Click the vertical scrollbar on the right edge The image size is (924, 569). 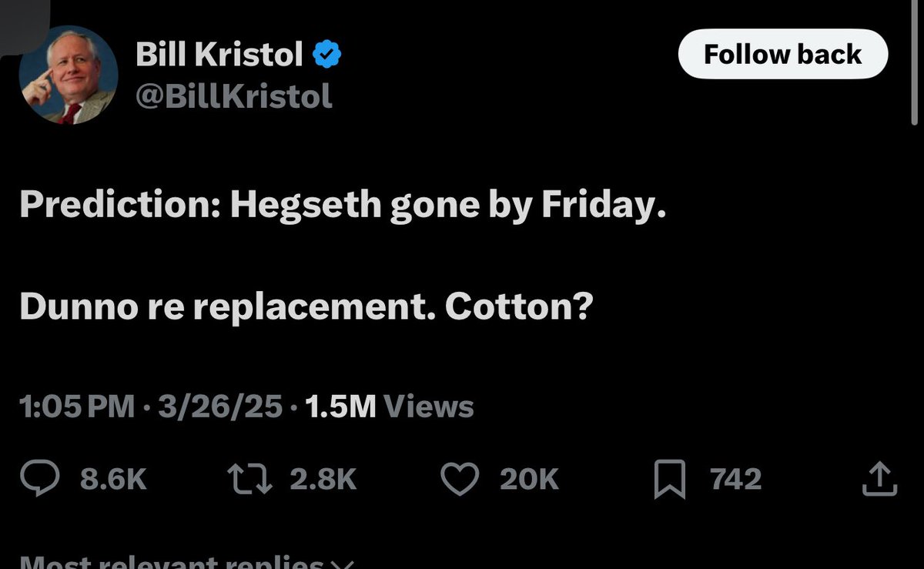pos(914,62)
